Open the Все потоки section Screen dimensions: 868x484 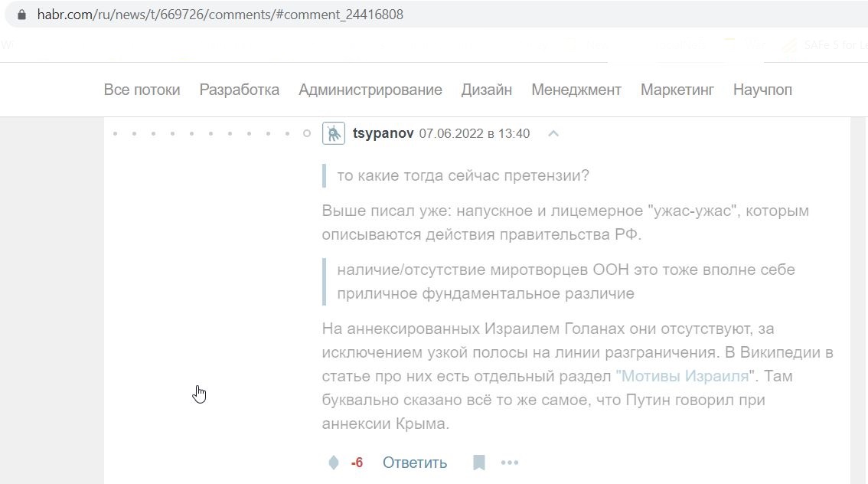coord(142,90)
